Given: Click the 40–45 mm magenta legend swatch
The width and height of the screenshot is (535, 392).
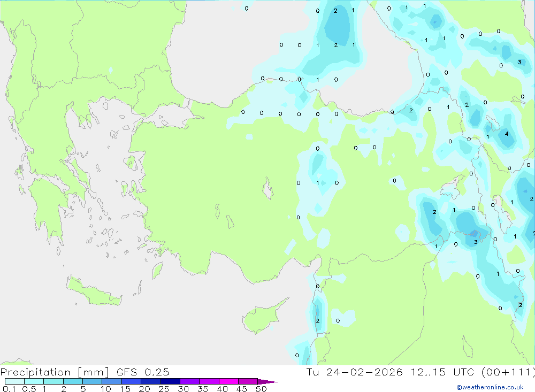Looking at the screenshot, I should click(228, 381).
